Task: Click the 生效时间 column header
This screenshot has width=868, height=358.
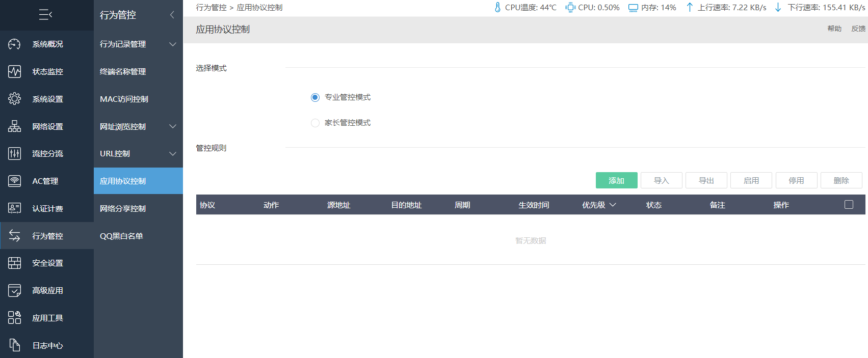Action: (534, 205)
